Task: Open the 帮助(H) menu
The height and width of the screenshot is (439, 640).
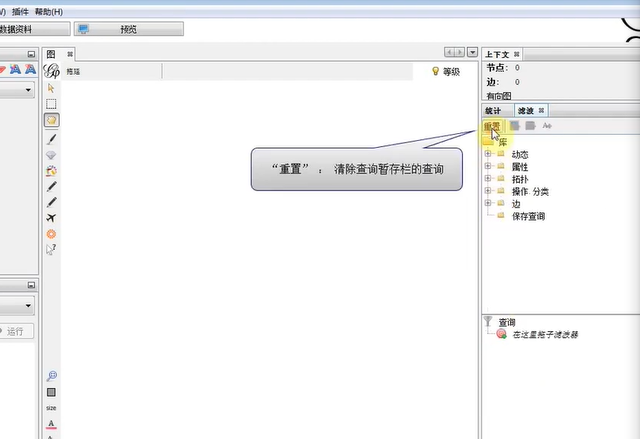Action: [x=49, y=12]
